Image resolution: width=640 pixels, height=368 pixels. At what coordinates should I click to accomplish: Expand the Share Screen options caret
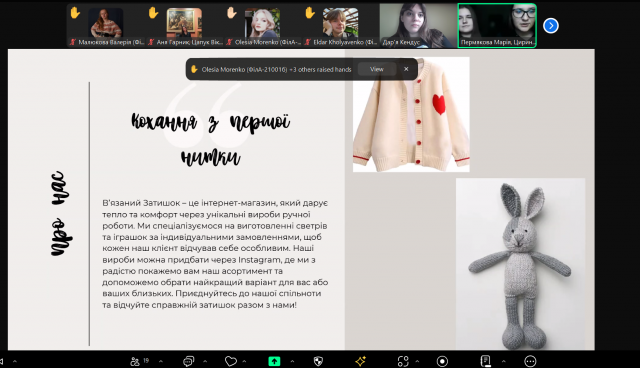[x=292, y=361]
